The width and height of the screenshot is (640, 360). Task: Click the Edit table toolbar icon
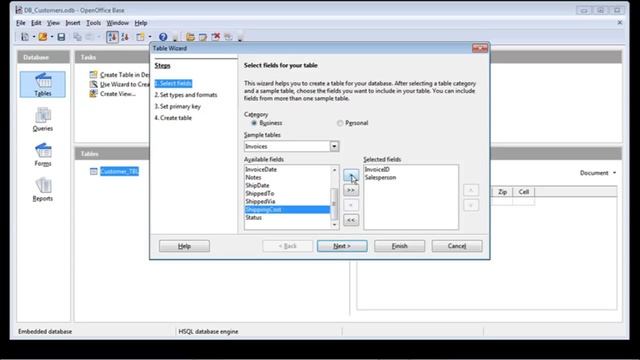pyautogui.click(x=203, y=37)
